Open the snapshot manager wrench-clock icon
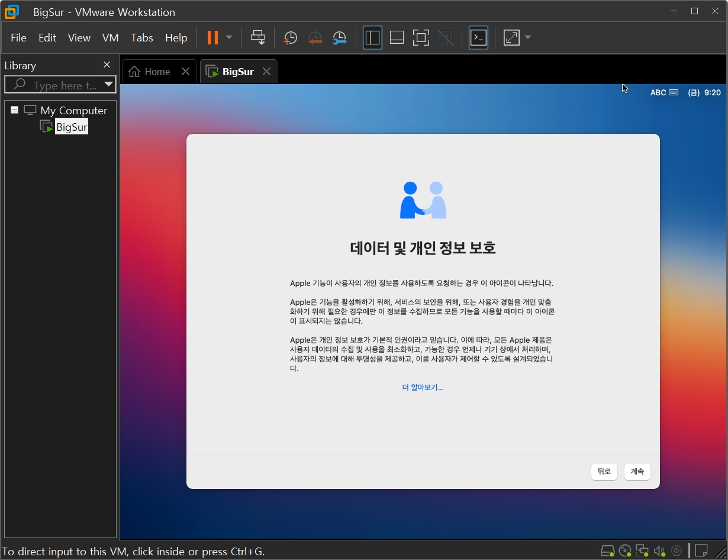This screenshot has width=728, height=560. [340, 38]
